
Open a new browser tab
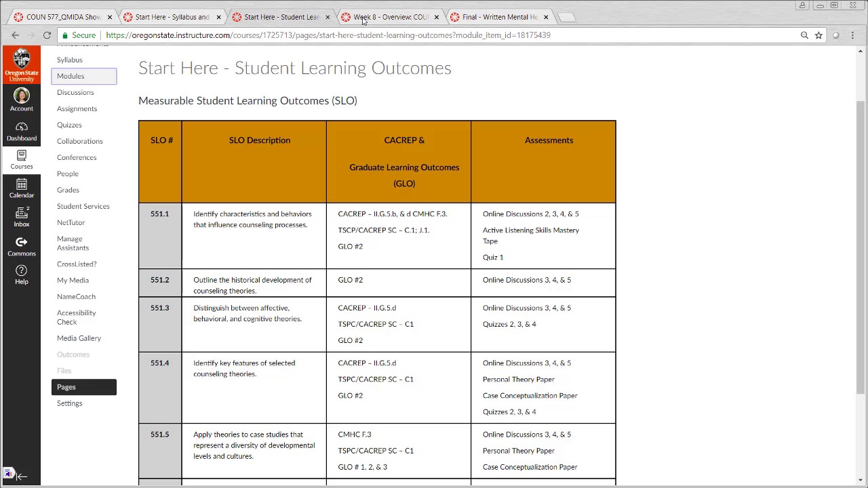coord(566,17)
